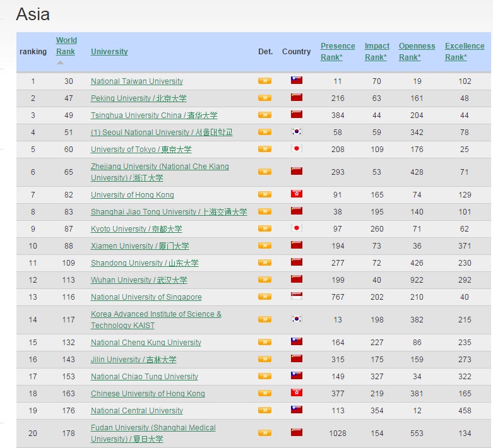Open Wuhan University link
Image resolution: width=493 pixels, height=448 pixels.
(x=139, y=280)
